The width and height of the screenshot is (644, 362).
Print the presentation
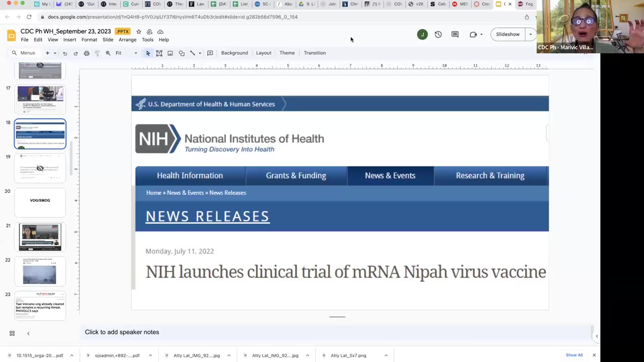point(87,53)
